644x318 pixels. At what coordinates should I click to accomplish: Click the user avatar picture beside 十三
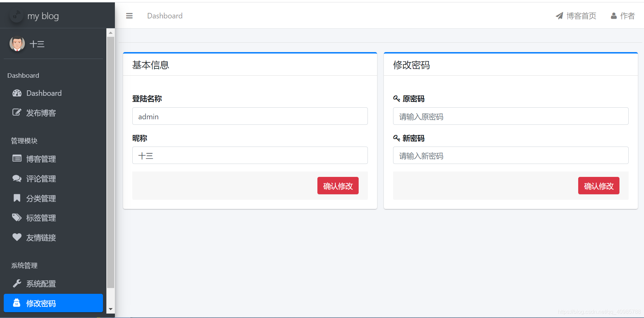click(17, 44)
